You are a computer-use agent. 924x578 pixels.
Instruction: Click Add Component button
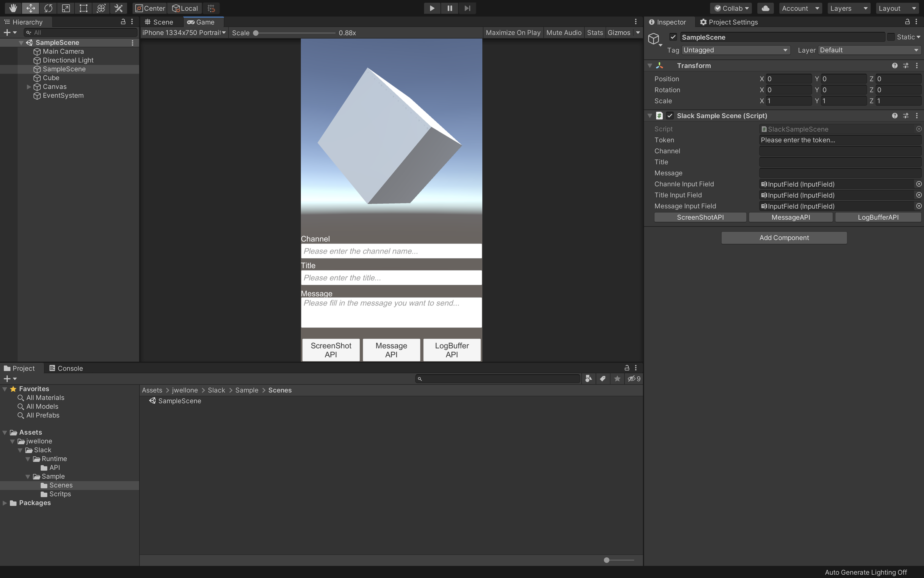(784, 237)
